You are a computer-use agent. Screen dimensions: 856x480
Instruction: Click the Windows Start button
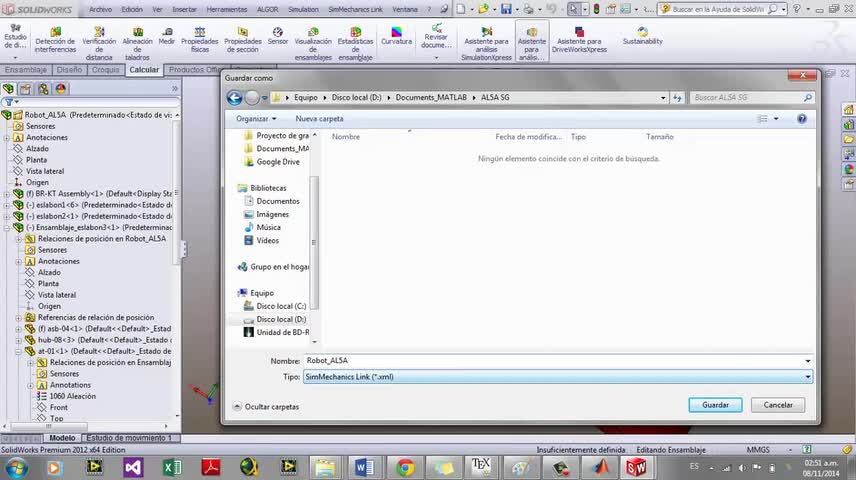coord(16,468)
